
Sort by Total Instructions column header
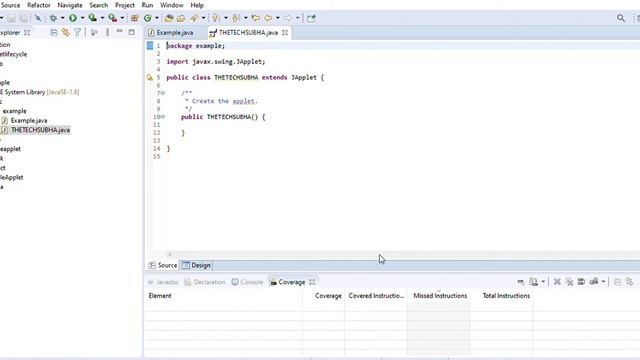coord(506,296)
